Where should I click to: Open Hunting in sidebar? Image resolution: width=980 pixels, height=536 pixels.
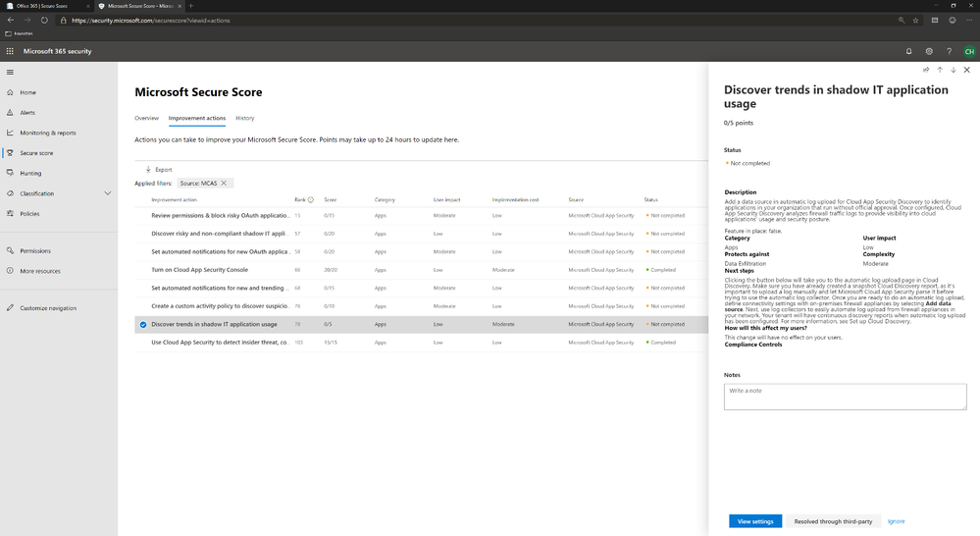[x=30, y=173]
